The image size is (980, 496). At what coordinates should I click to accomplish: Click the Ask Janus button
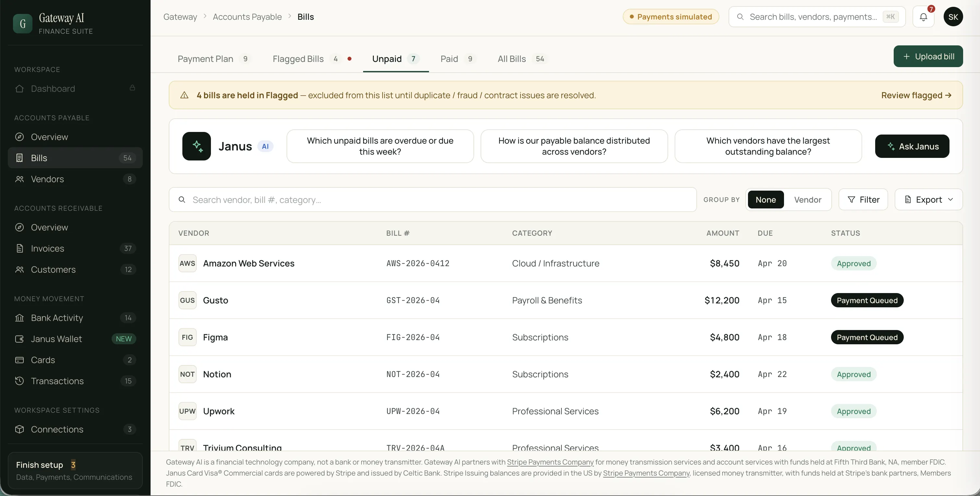pos(912,146)
